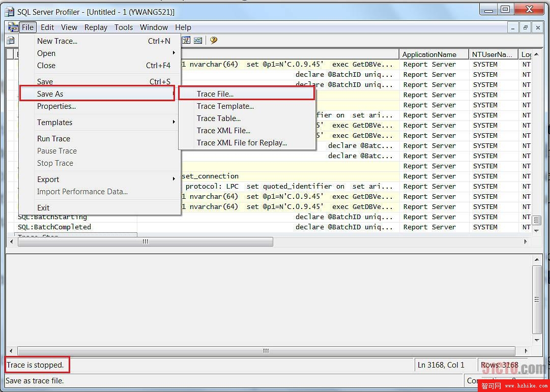
Task: Open the View menu
Action: (x=69, y=27)
